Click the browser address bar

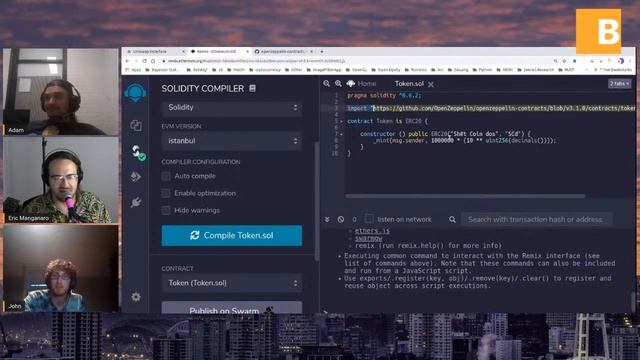tap(355, 61)
